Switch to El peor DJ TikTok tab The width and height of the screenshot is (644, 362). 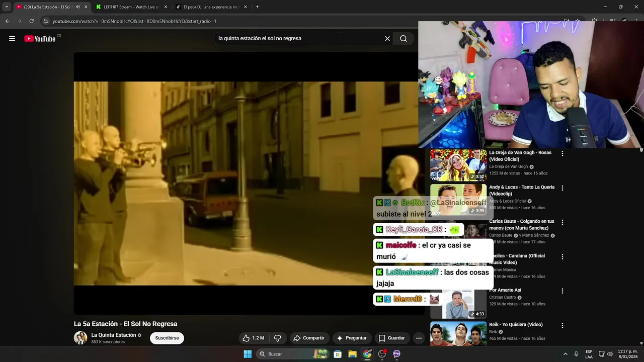(211, 7)
